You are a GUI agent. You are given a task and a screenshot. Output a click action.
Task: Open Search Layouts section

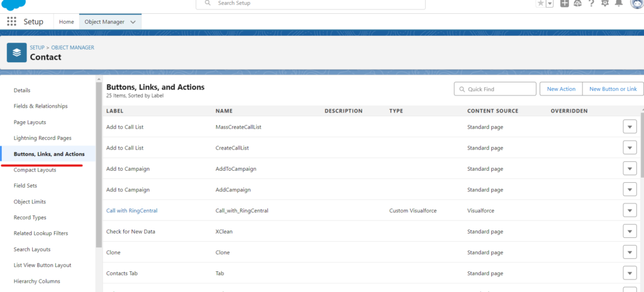[32, 249]
